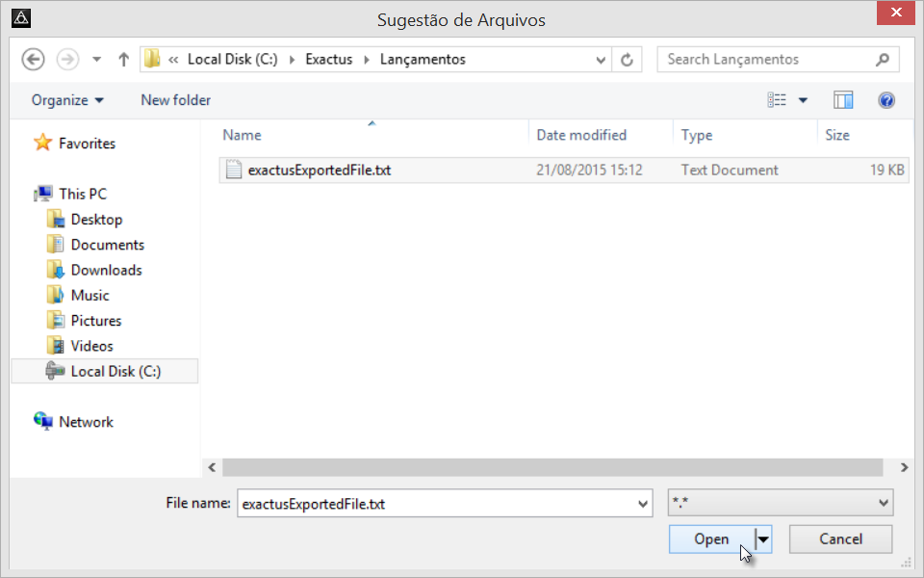Select the exactusExportedFile.txt file
This screenshot has height=578, width=924.
[319, 171]
